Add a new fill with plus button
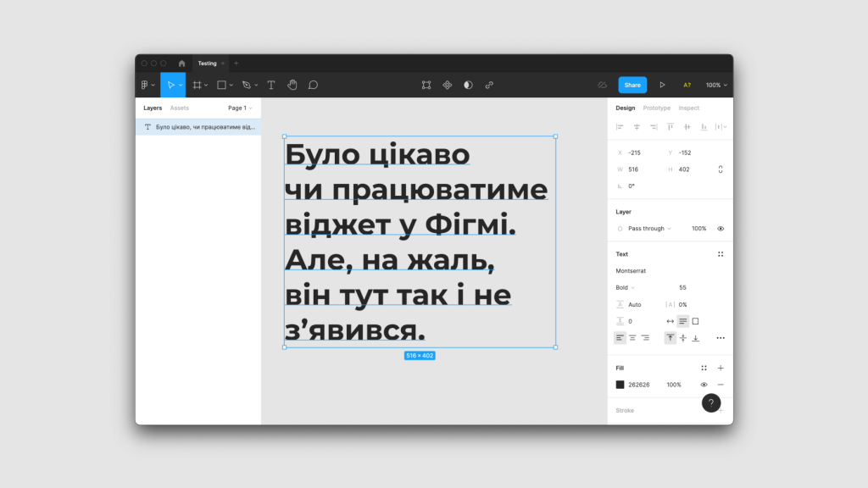 [721, 368]
